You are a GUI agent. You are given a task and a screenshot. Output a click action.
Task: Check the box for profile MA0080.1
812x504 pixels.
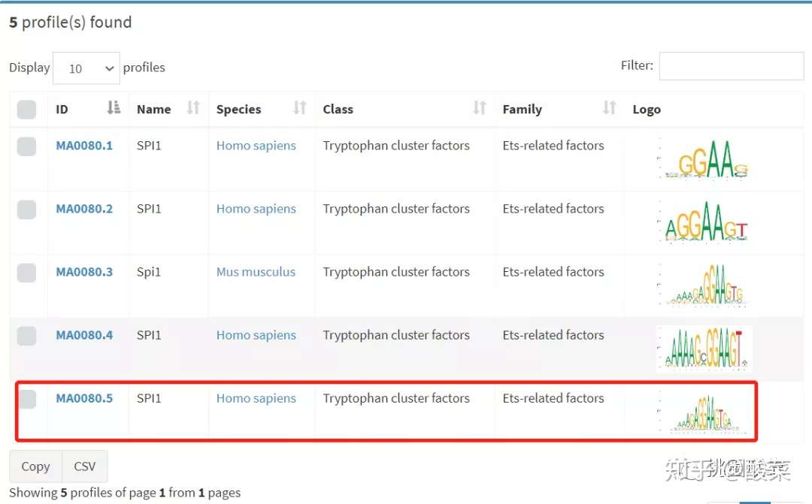coord(26,146)
